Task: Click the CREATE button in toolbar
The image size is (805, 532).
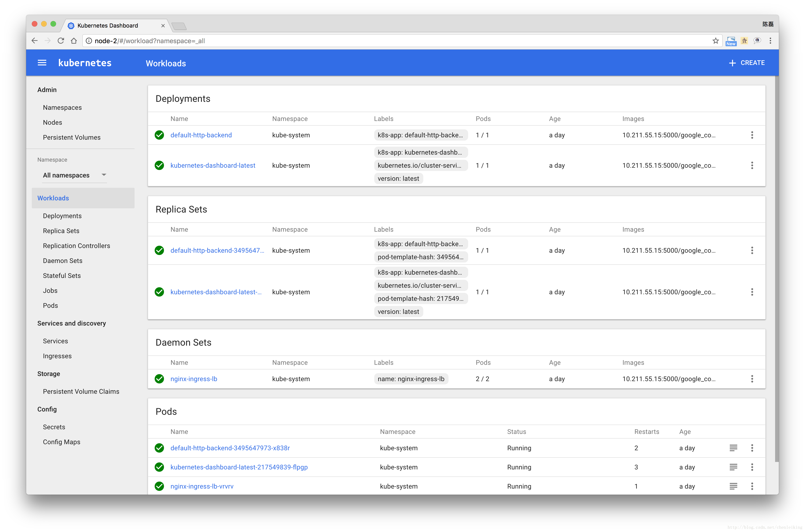Action: [x=747, y=63]
